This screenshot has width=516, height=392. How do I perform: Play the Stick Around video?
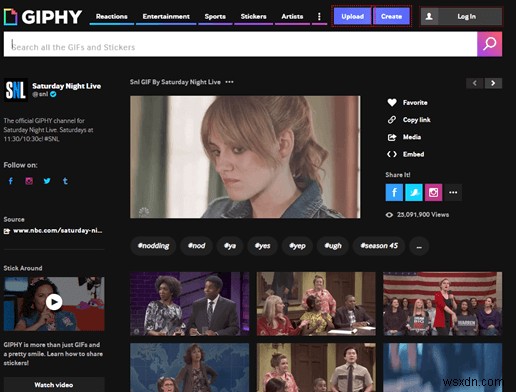tap(54, 302)
